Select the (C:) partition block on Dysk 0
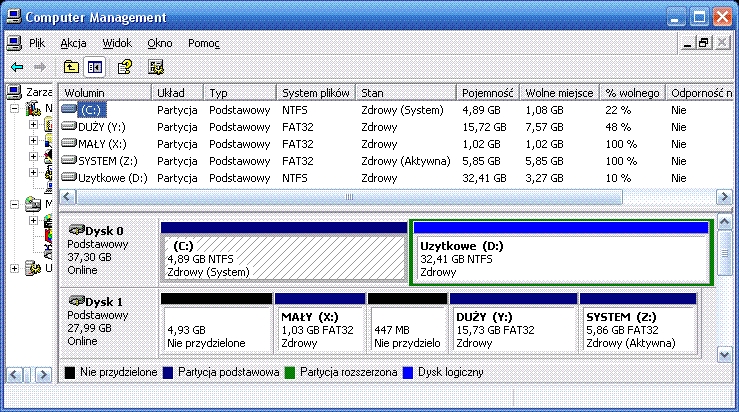 pyautogui.click(x=284, y=252)
